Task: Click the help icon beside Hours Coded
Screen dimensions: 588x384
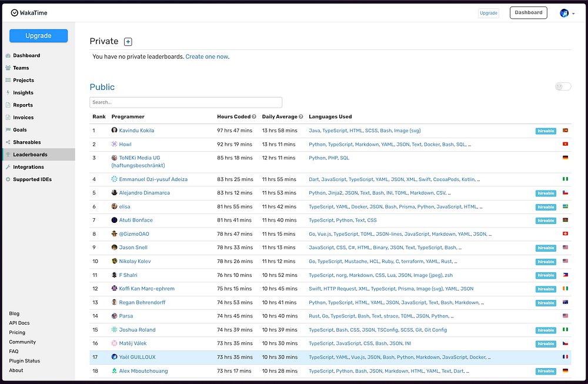Action: [x=254, y=116]
